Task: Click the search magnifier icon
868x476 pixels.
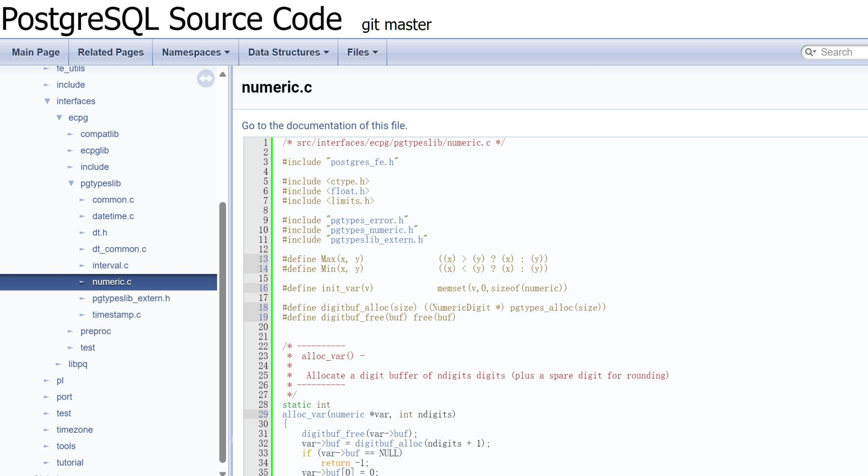Action: point(811,52)
